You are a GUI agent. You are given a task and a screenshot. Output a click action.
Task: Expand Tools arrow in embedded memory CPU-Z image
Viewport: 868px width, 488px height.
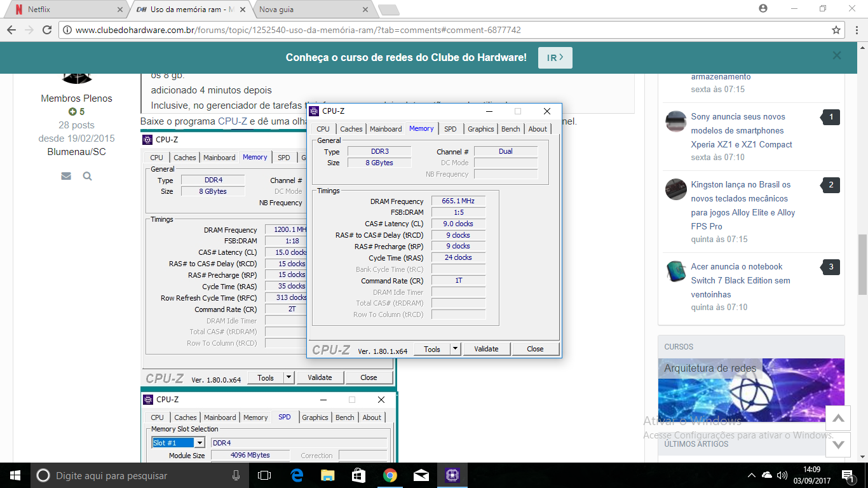(288, 377)
